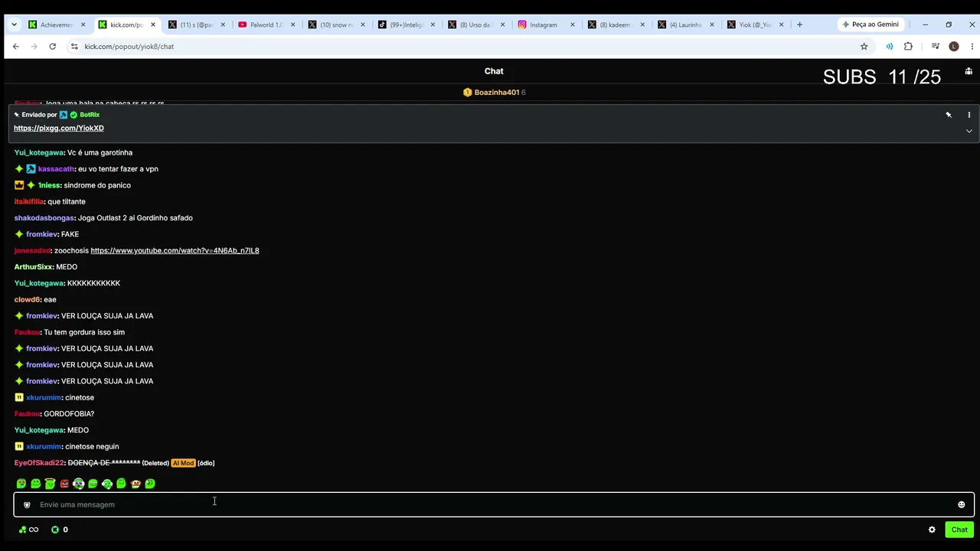Open pinned message three-dot options
The image size is (980, 551).
(969, 115)
